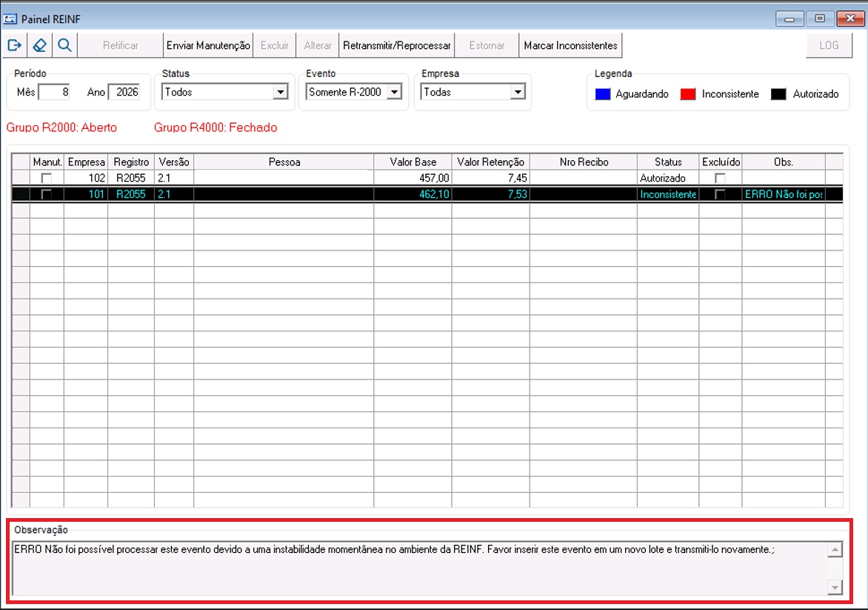Click the Registro column header
Viewport: 868px width, 610px height.
pyautogui.click(x=131, y=162)
